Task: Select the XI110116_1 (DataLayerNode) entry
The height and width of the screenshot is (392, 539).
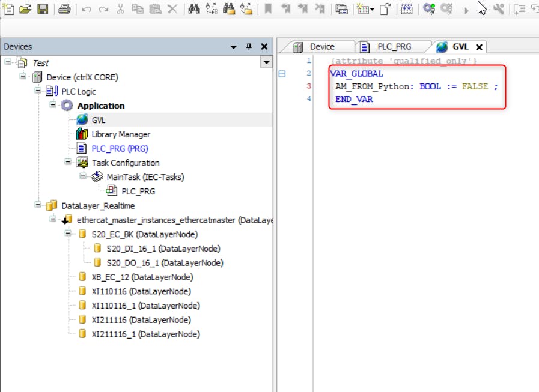Action: [146, 306]
